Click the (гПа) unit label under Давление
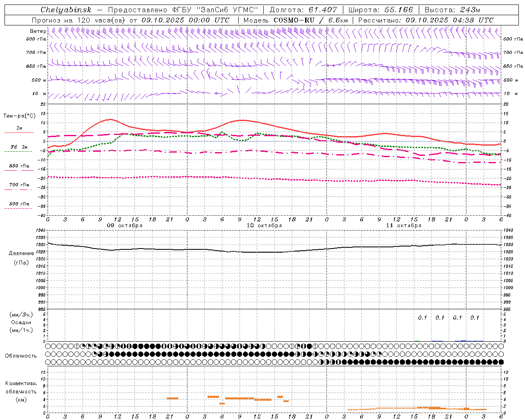Image resolution: width=525 pixels, height=420 pixels. pyautogui.click(x=21, y=262)
